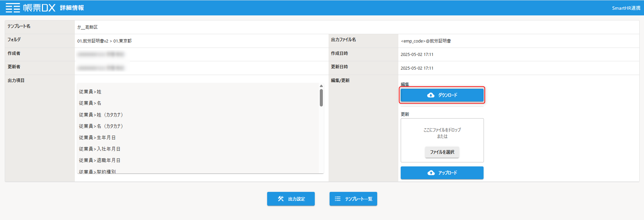The height and width of the screenshot is (220, 644).
Task: Open SmartHR連携 in the header
Action: pyautogui.click(x=626, y=8)
